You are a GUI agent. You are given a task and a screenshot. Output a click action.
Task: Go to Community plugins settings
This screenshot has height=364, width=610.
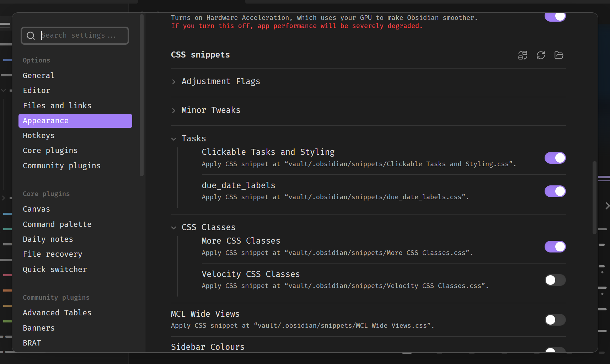pyautogui.click(x=61, y=166)
